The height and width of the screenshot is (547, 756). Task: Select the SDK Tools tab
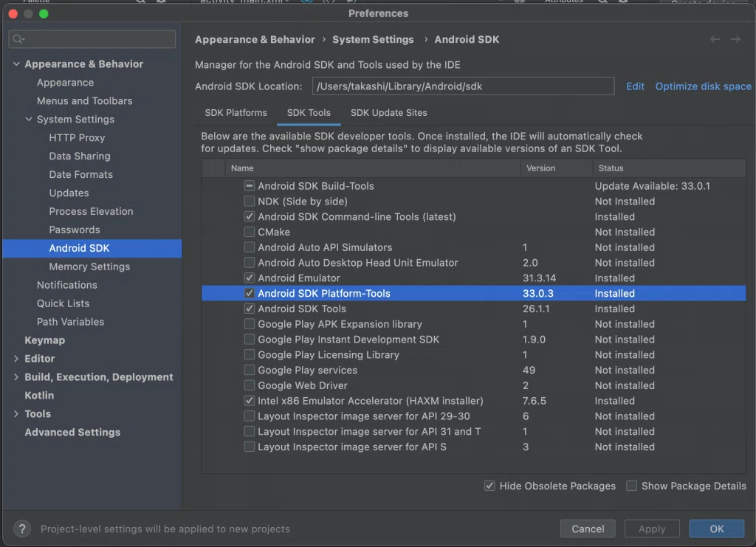point(309,113)
